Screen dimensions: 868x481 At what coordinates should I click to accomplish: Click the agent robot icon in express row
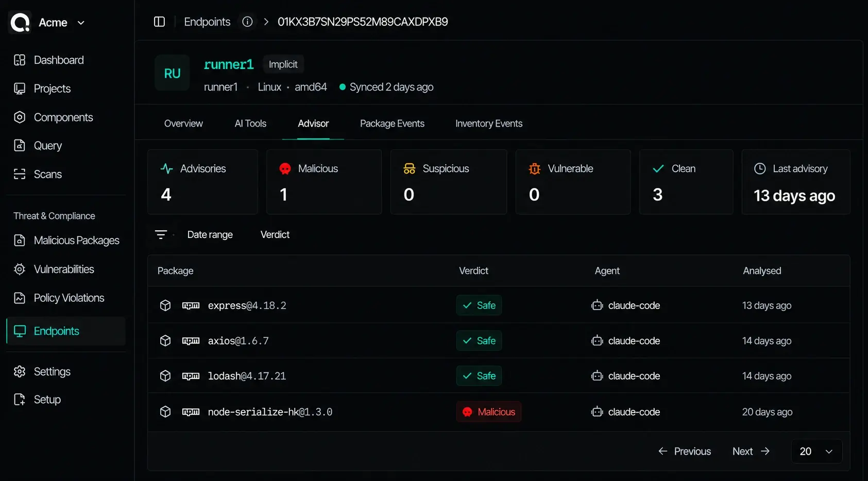597,305
